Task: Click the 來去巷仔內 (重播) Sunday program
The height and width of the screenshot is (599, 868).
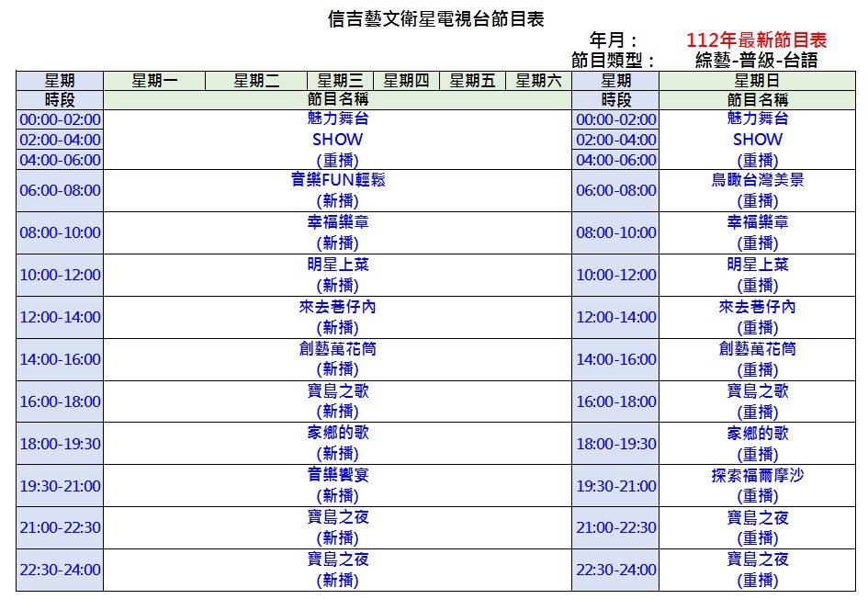Action: (x=757, y=317)
